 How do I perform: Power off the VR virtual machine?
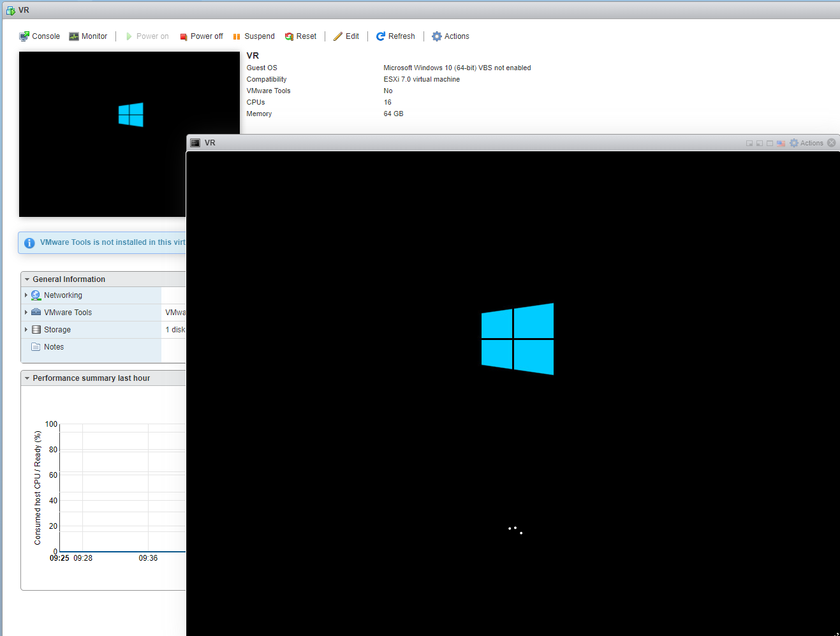pos(201,36)
